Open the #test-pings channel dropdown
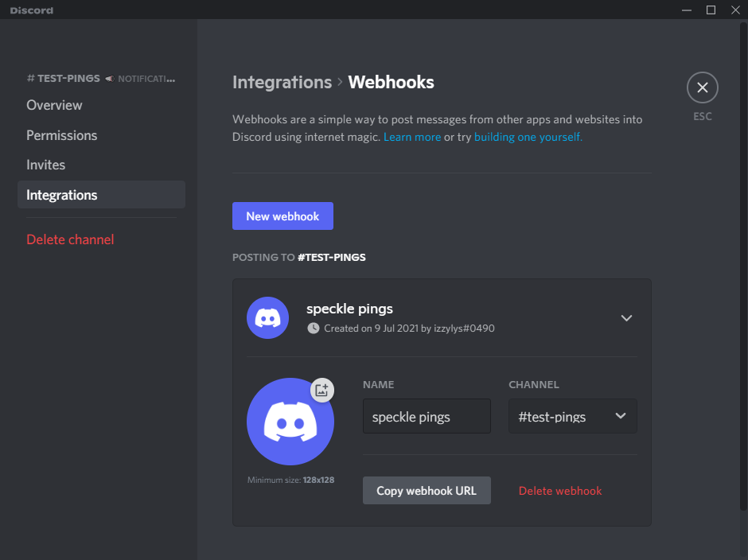Screen dimensions: 748x560 tap(572, 417)
